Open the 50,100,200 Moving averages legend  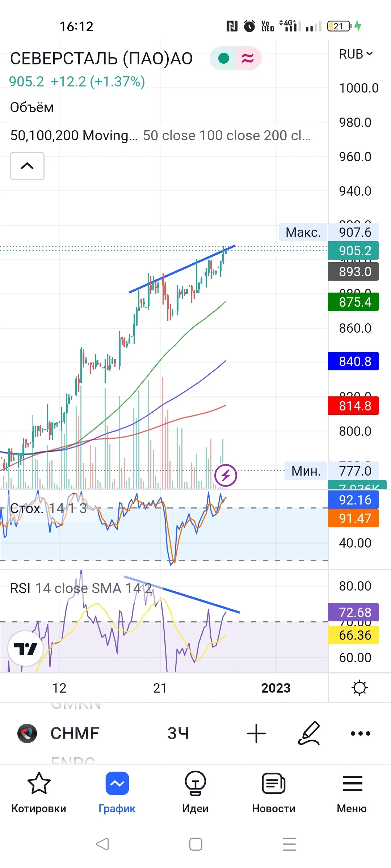pos(160,136)
